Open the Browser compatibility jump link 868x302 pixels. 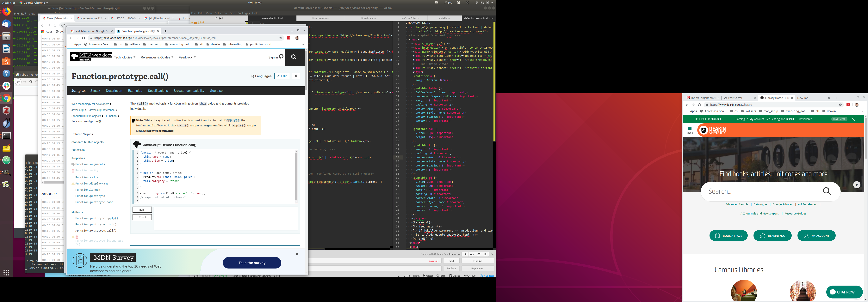(189, 91)
